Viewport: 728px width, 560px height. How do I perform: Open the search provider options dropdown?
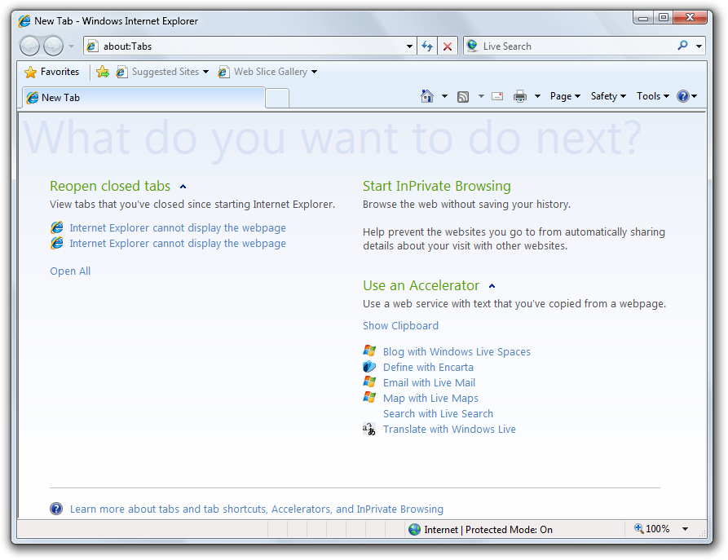click(x=699, y=46)
